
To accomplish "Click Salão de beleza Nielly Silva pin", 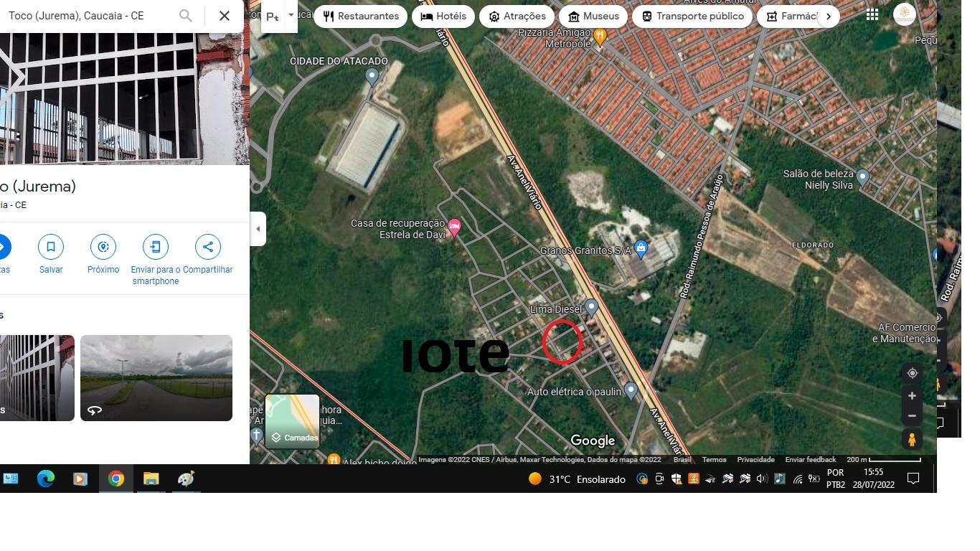I will click(863, 177).
